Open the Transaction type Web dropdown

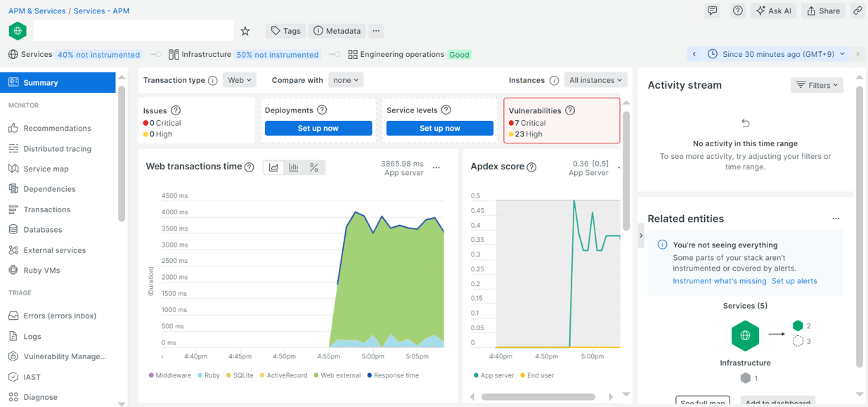pyautogui.click(x=240, y=80)
